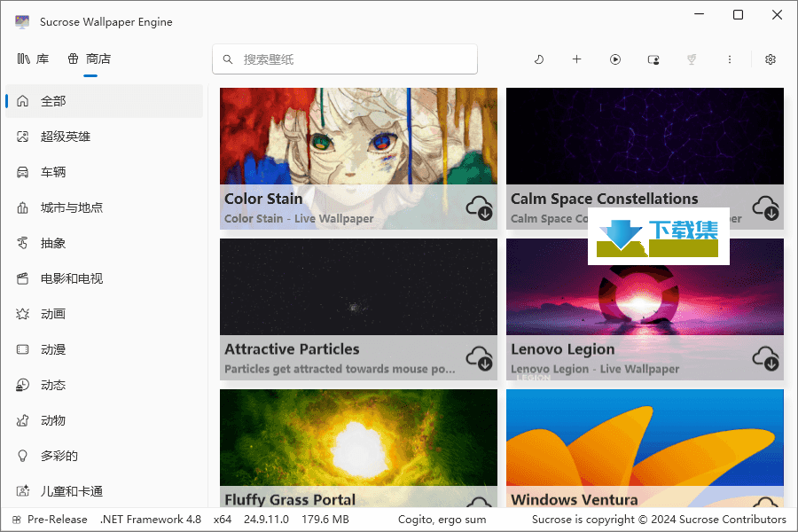
Task: Toggle the dark theme moon icon
Action: (538, 59)
